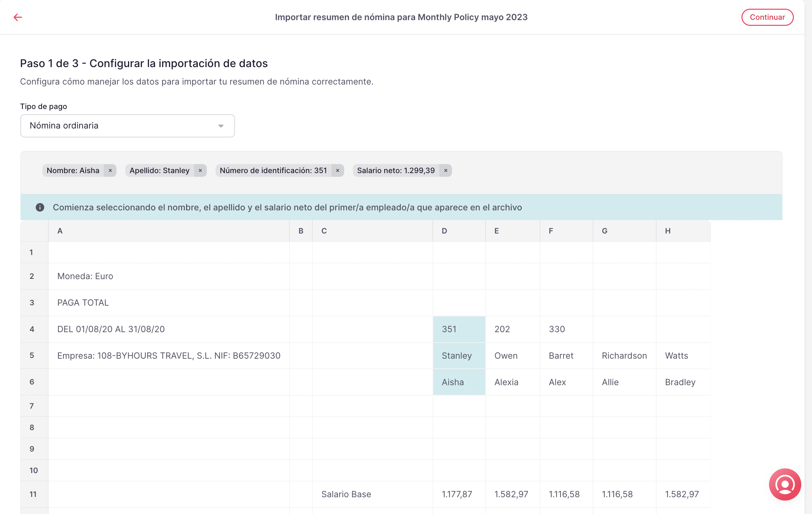Select the 1.177,87 salary cell
812x514 pixels.
[x=459, y=494]
